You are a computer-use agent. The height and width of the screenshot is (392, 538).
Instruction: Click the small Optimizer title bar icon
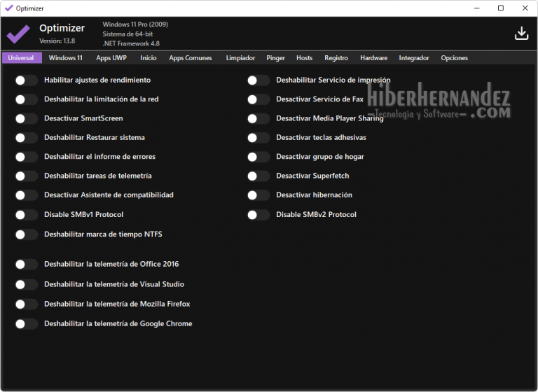pyautogui.click(x=8, y=8)
